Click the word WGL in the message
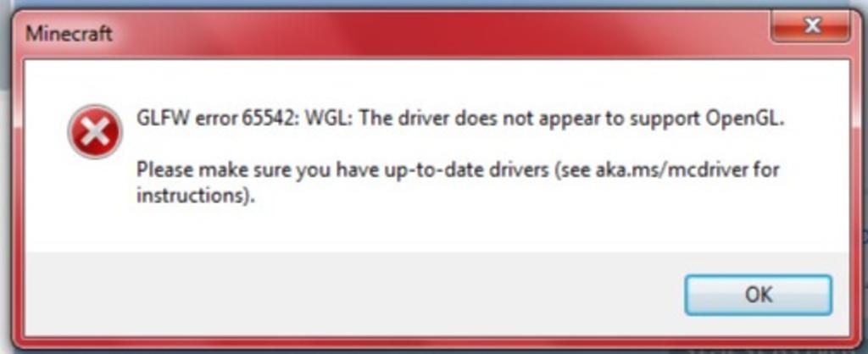The width and height of the screenshot is (868, 354). point(326,119)
